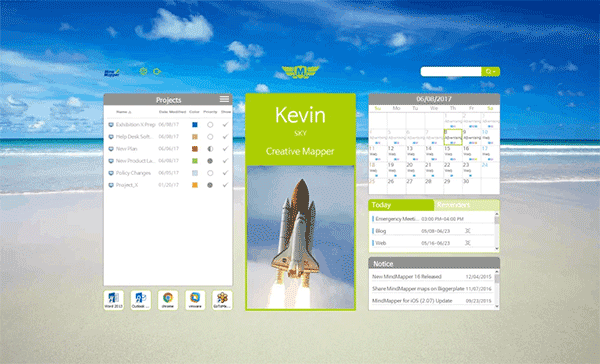Click the map icon beside Exhibition X Prep
Image resolution: width=600 pixels, height=364 pixels.
click(x=111, y=125)
